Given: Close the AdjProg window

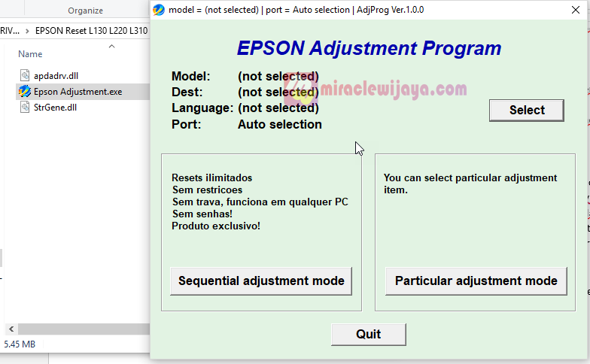Looking at the screenshot, I should (575, 10).
